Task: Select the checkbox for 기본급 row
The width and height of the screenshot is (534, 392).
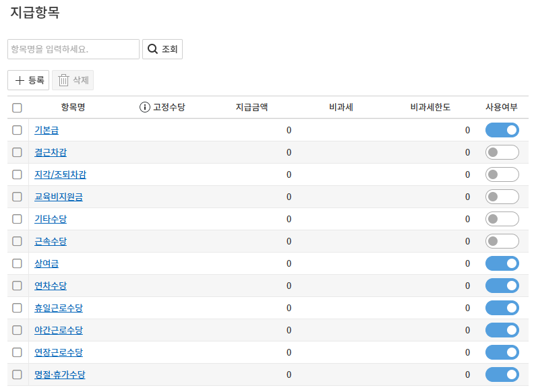Action: 18,130
